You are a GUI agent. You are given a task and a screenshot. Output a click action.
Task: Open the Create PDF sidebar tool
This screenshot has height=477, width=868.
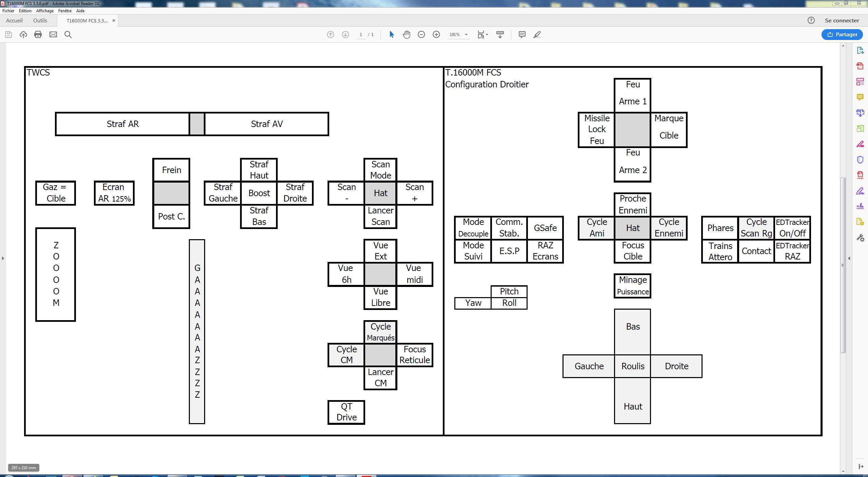860,66
